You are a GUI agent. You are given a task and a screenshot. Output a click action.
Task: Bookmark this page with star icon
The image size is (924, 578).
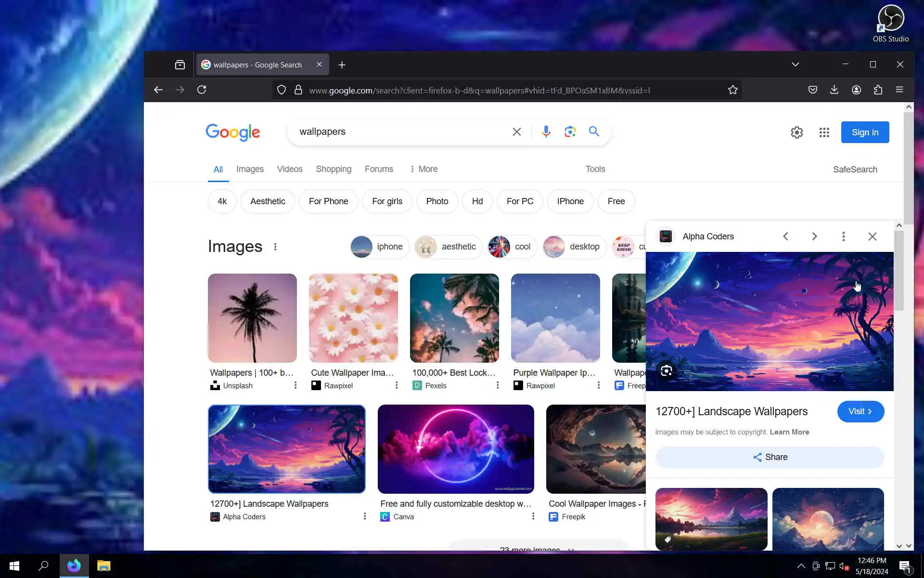[732, 90]
